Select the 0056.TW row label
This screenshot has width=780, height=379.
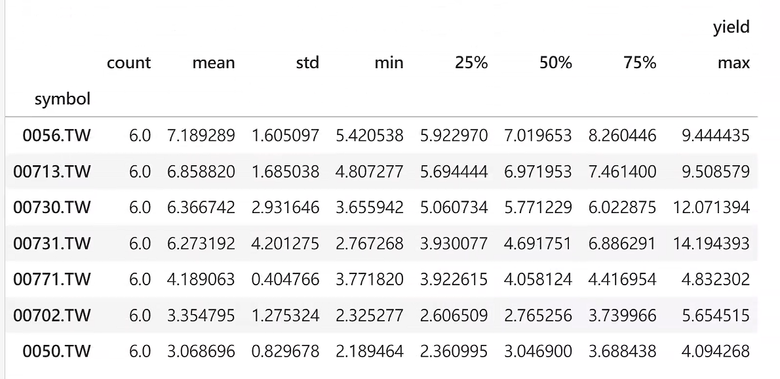tap(57, 135)
